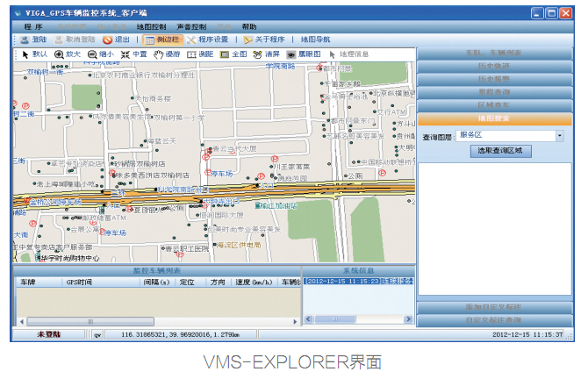This screenshot has width=588, height=379.
Task: Click vehicle list scroll left arrow
Action: [22, 322]
